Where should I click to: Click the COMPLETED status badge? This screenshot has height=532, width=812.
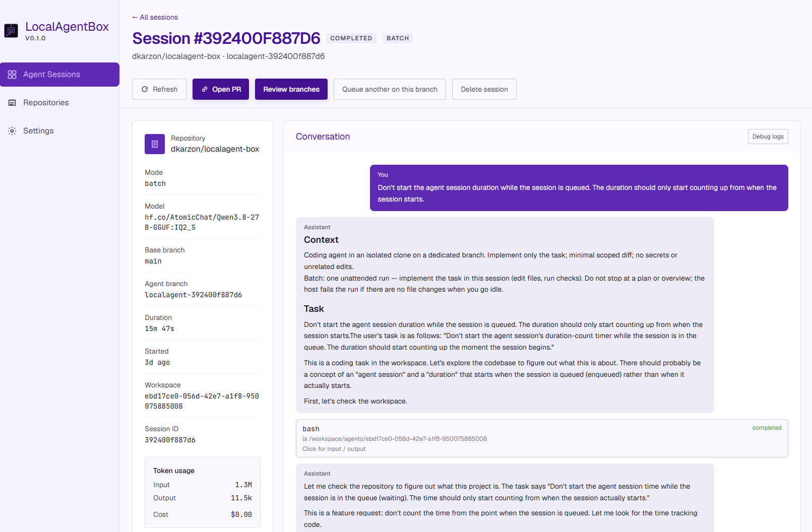(351, 38)
